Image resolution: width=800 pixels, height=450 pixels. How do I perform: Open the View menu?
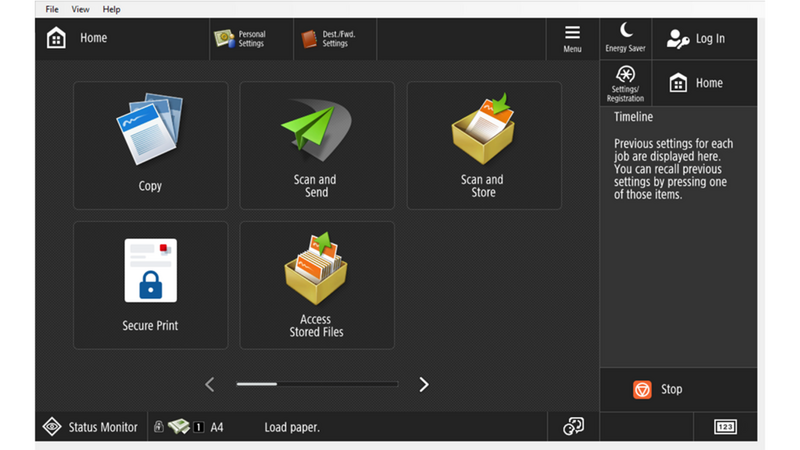(81, 9)
